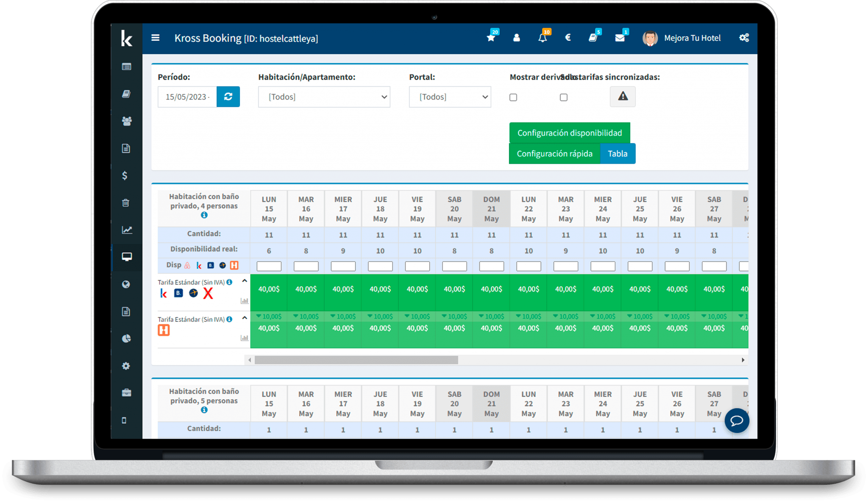
Task: Open the mail envelope with badge 1
Action: tap(620, 38)
